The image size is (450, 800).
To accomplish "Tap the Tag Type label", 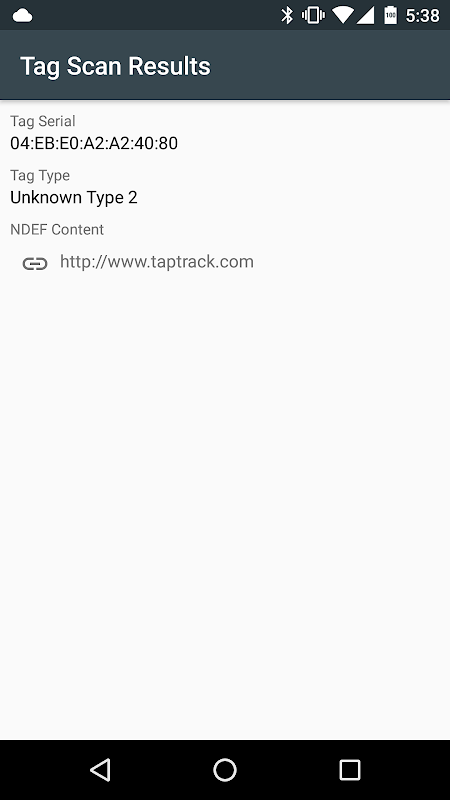I will (40, 176).
